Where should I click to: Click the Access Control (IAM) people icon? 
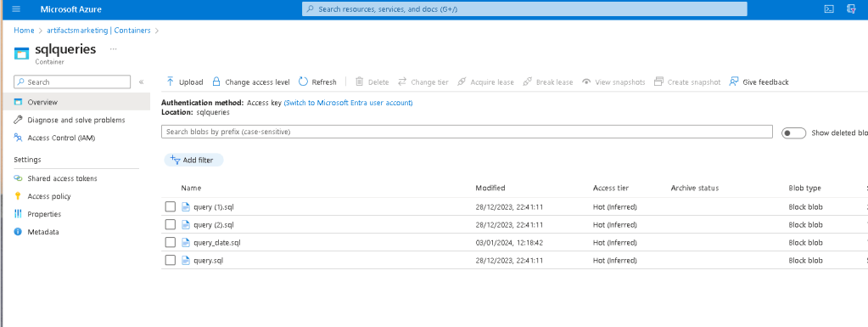[x=19, y=138]
